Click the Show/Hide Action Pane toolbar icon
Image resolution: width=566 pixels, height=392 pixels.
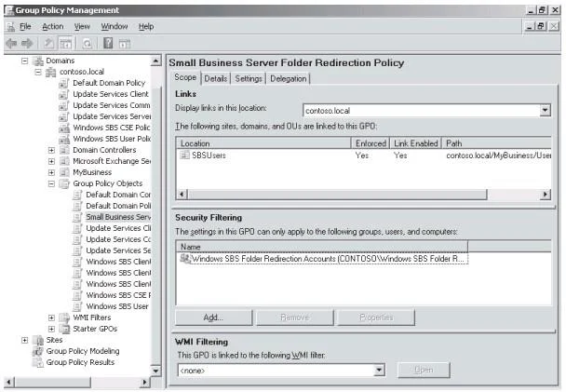coord(125,44)
